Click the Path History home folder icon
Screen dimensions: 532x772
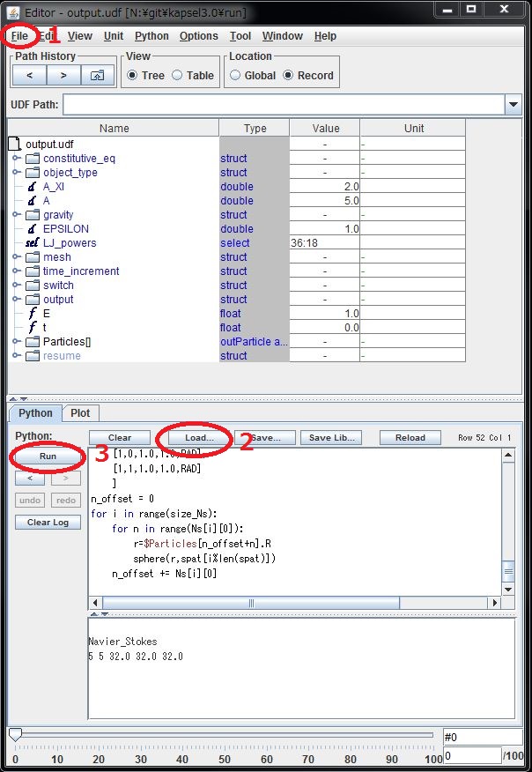pyautogui.click(x=97, y=76)
